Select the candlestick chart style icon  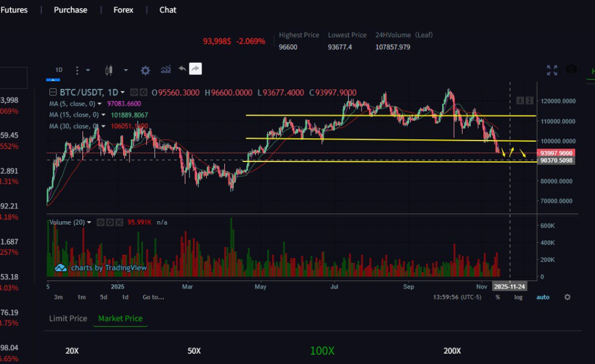point(107,70)
